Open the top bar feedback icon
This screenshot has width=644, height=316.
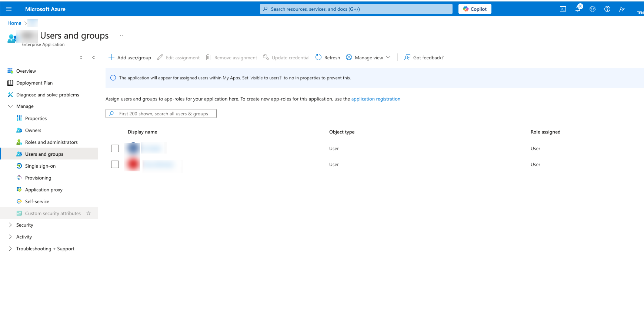622,9
